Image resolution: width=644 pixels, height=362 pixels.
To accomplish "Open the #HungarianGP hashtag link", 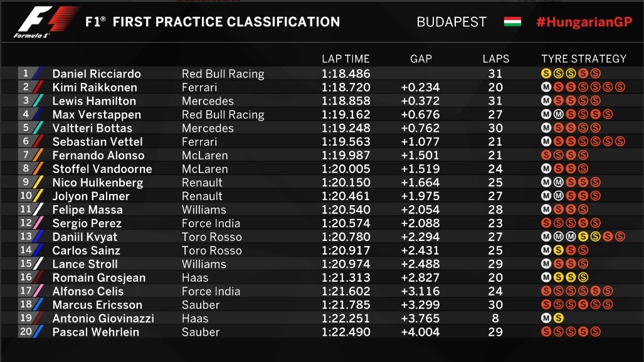I will [584, 22].
